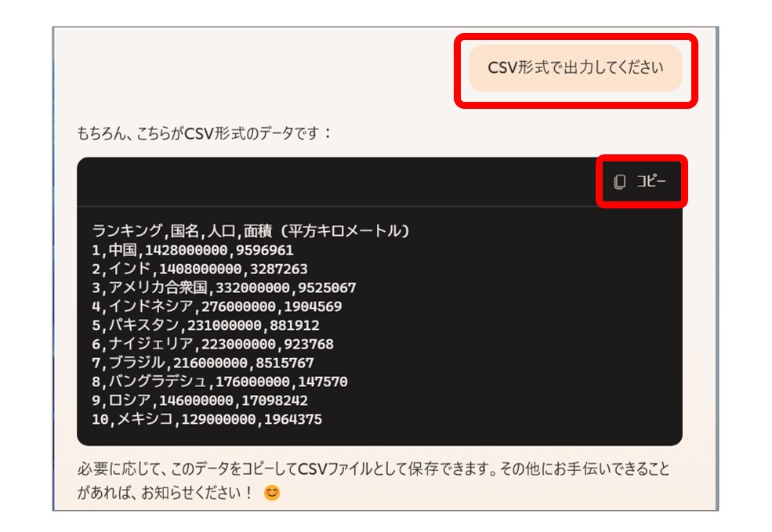Screen dimensions: 772x532
Task: Click the コピー copy button
Action: tap(640, 181)
